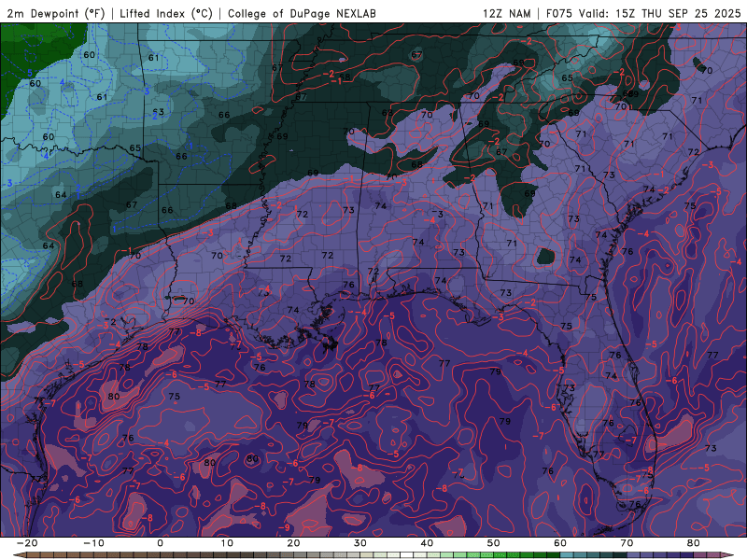Click the blue "5" contour label

(30, 73)
